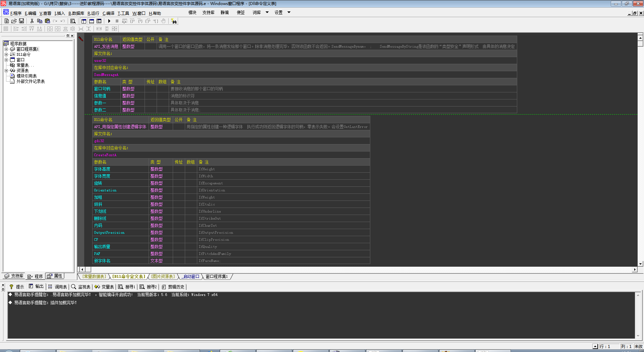This screenshot has width=644, height=352.
Task: Open the 搜寻1 bottom panel tab
Action: pyautogui.click(x=127, y=287)
